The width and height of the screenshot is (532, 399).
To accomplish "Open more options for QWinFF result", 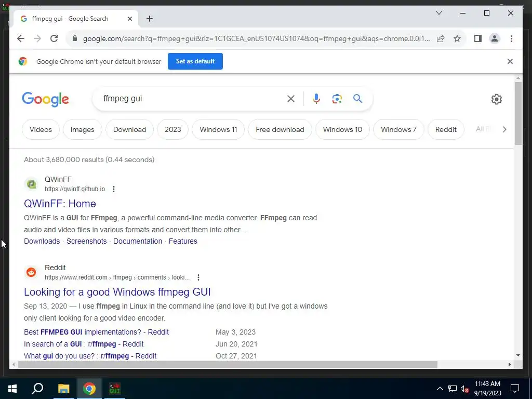I will pos(114,189).
